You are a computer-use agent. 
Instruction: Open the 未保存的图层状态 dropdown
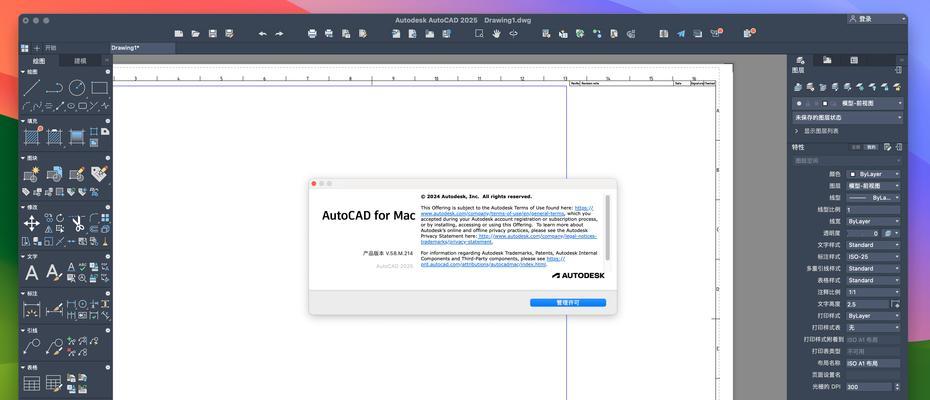[x=848, y=118]
